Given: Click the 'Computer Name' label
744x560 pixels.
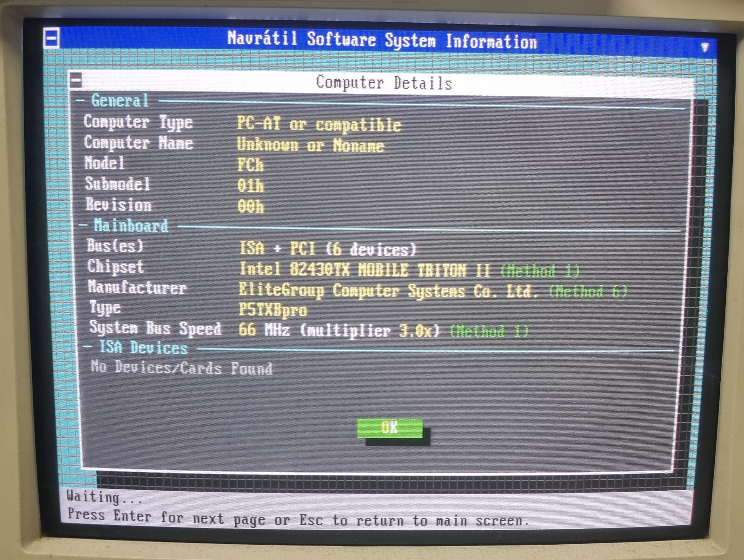Looking at the screenshot, I should [138, 143].
